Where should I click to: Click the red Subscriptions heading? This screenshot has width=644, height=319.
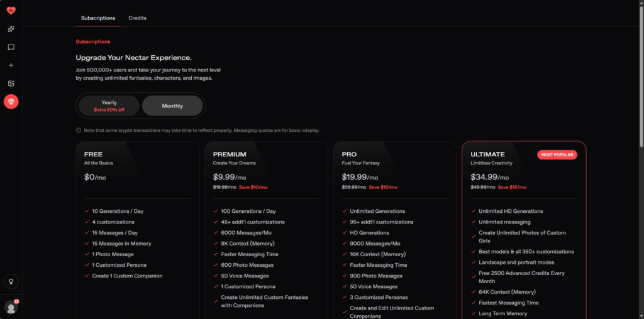[x=93, y=42]
